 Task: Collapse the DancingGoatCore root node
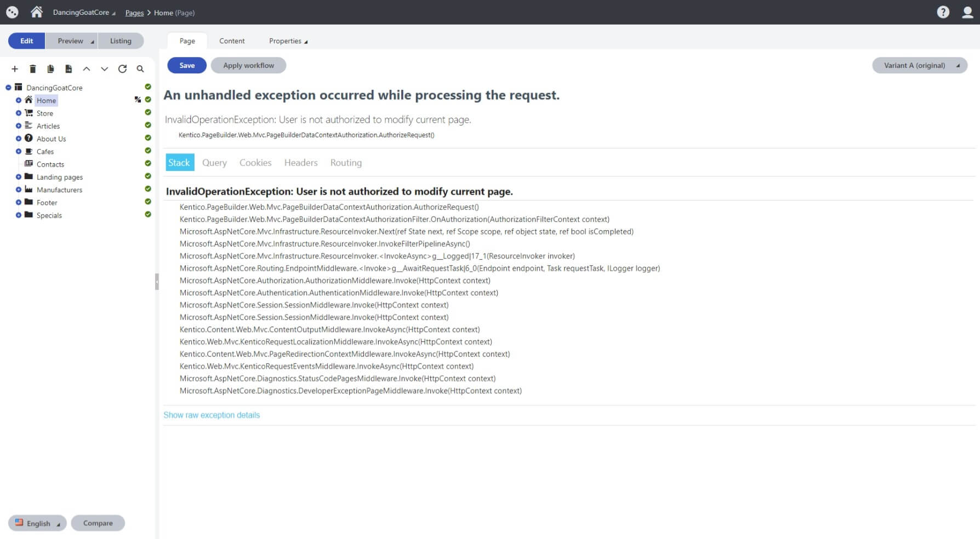pos(8,88)
